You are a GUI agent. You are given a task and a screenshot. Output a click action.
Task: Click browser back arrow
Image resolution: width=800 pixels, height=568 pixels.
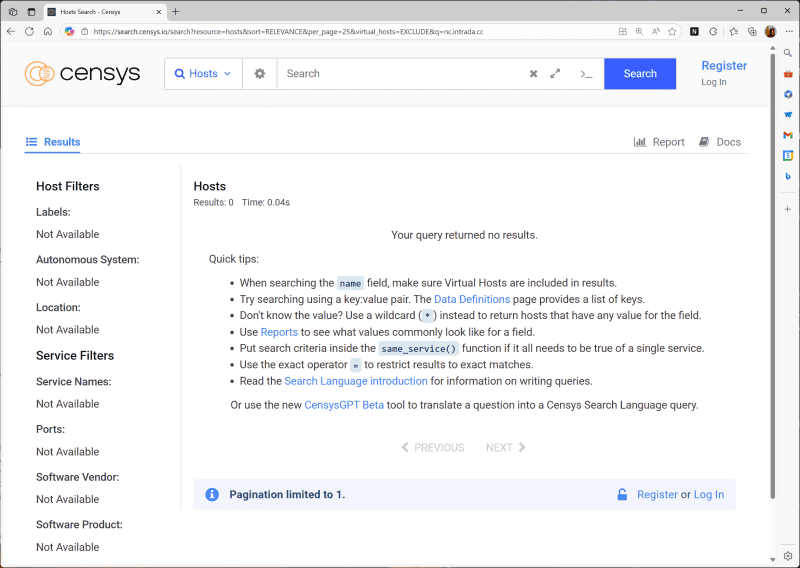tap(11, 31)
